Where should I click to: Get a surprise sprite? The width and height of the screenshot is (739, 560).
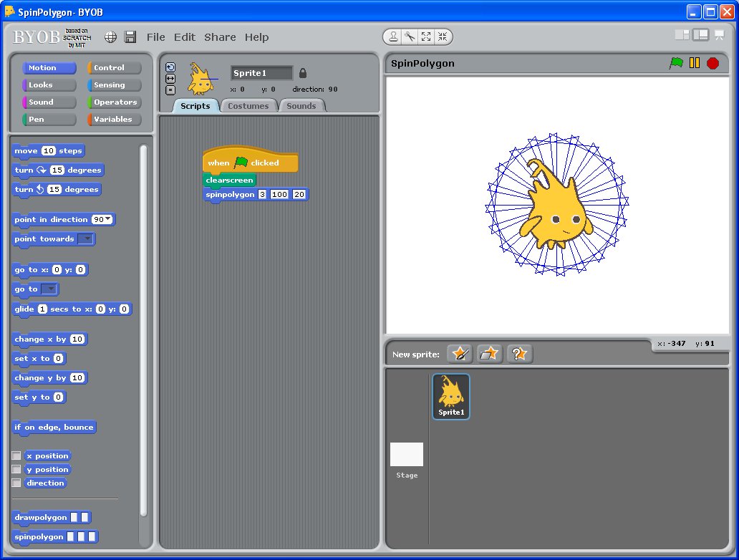tap(519, 354)
